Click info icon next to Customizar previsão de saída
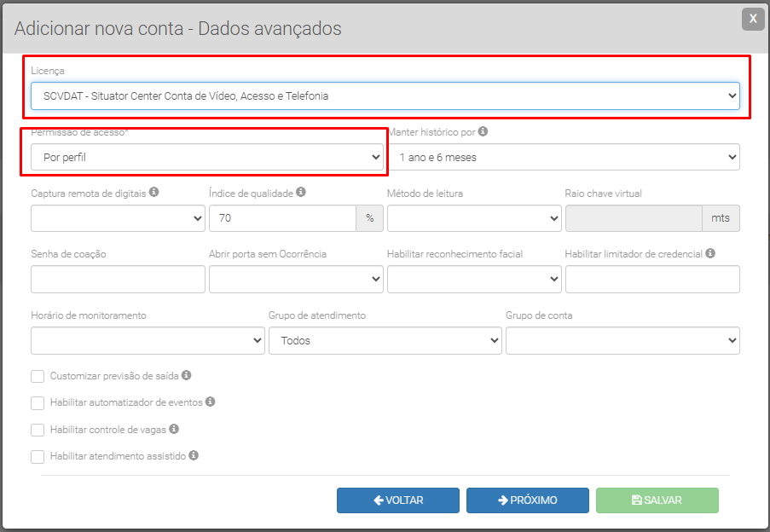 click(186, 375)
